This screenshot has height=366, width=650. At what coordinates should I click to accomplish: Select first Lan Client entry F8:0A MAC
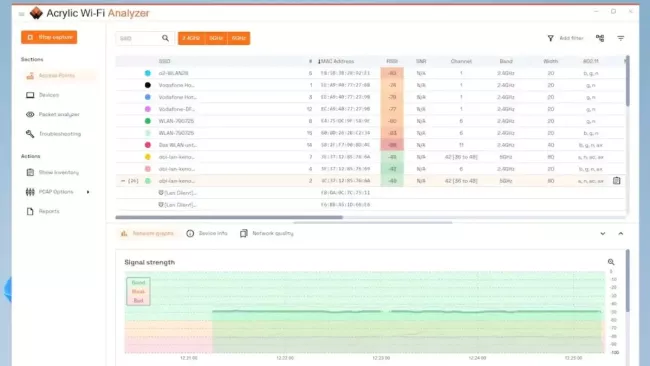tap(370, 193)
